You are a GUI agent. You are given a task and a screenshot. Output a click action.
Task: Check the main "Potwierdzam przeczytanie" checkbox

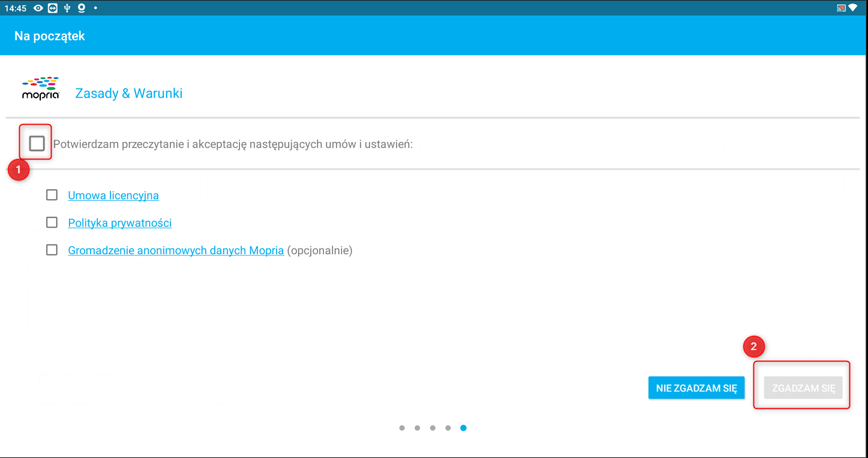pos(37,143)
